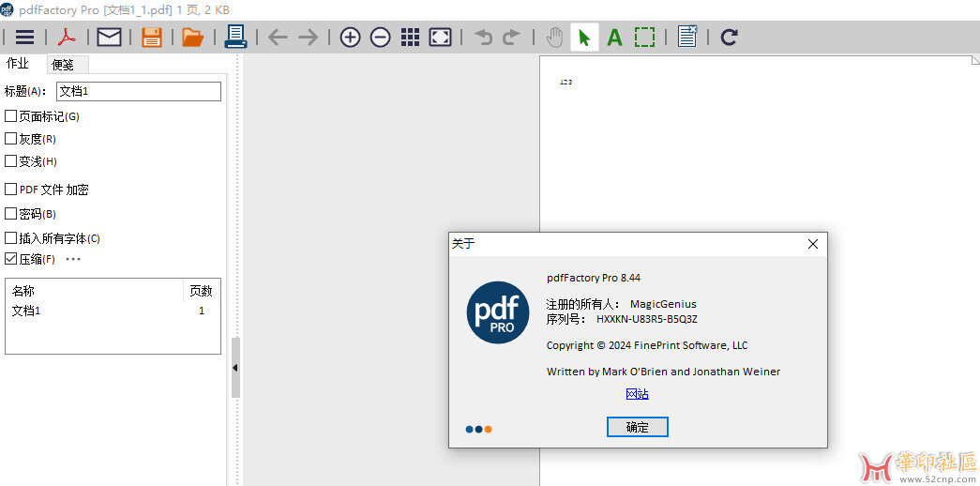Viewport: 980px width, 486px height.
Task: Click the pdf PRO logo in About dialog
Action: click(498, 312)
